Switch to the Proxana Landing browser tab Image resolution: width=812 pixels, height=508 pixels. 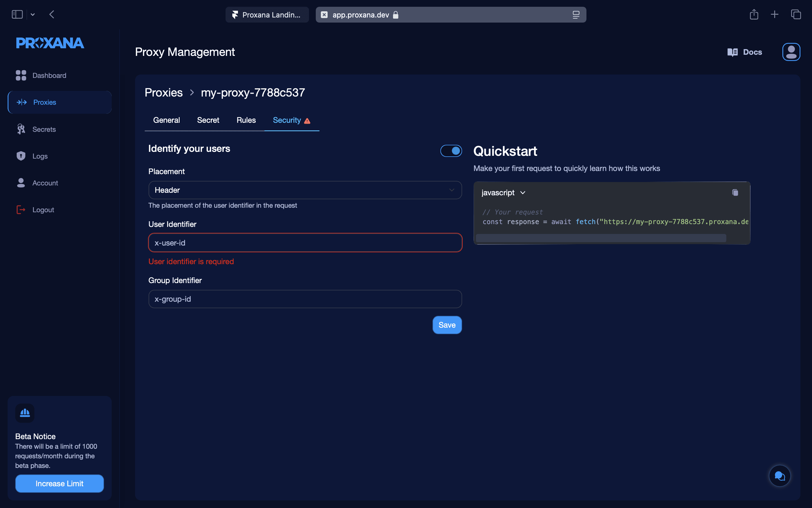(267, 15)
